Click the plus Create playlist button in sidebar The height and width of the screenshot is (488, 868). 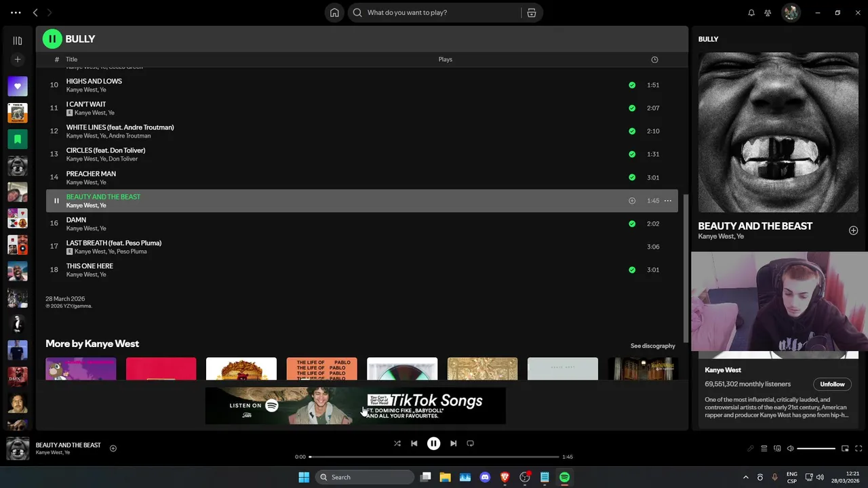tap(18, 60)
